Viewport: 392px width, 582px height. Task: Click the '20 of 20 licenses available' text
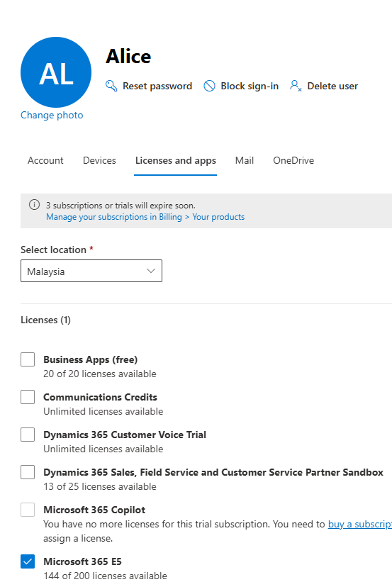[x=100, y=374]
